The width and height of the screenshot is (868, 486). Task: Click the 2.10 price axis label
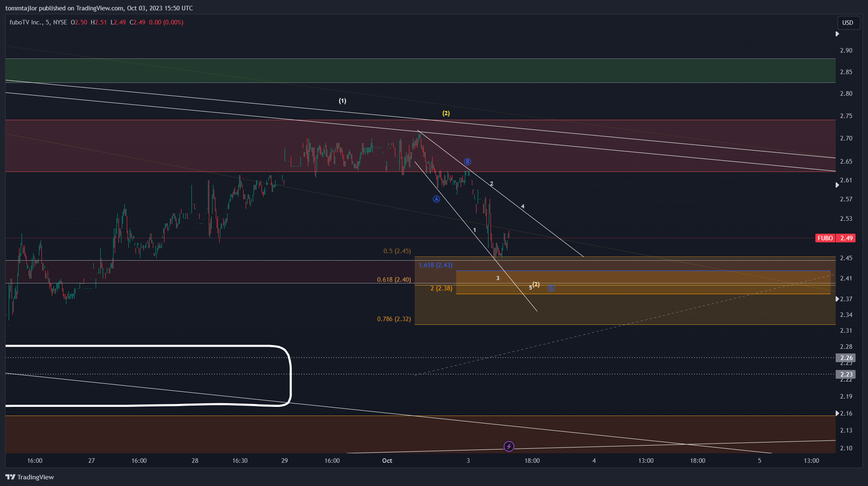[x=846, y=448]
